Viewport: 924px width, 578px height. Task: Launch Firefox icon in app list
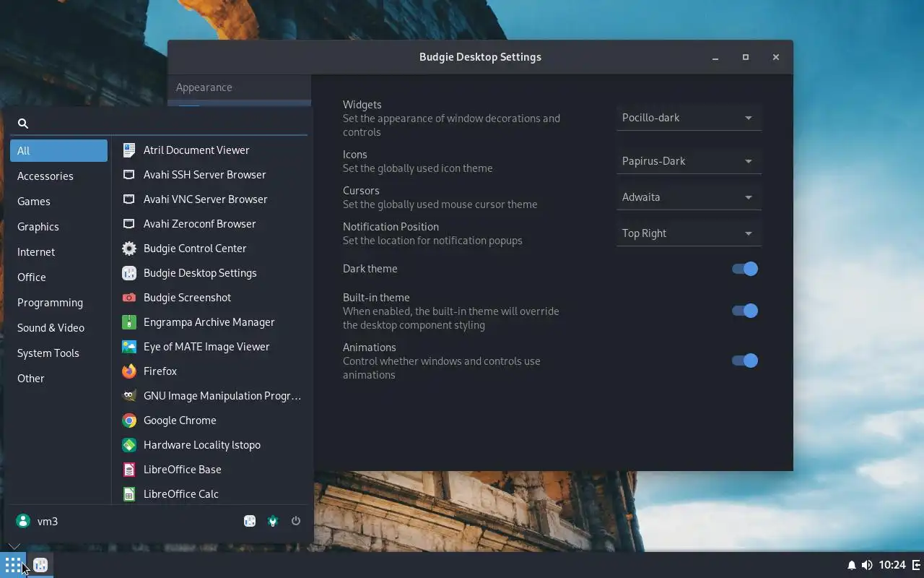pyautogui.click(x=129, y=371)
